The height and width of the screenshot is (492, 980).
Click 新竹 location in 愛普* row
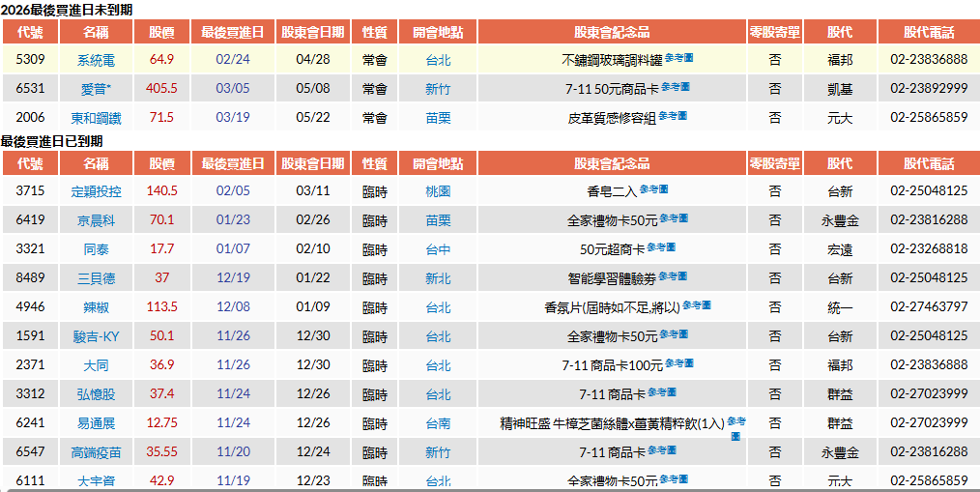438,89
